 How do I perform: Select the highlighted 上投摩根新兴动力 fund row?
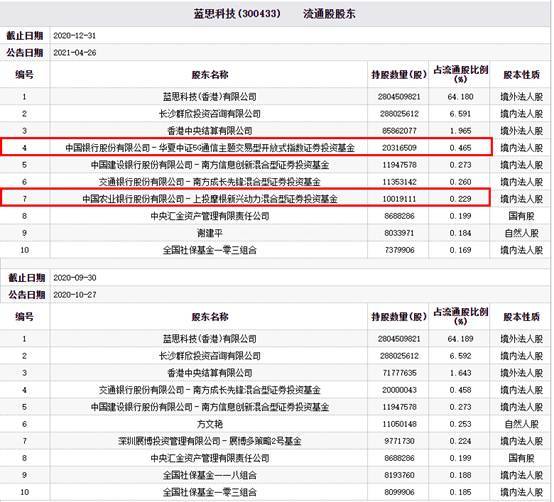(246, 198)
